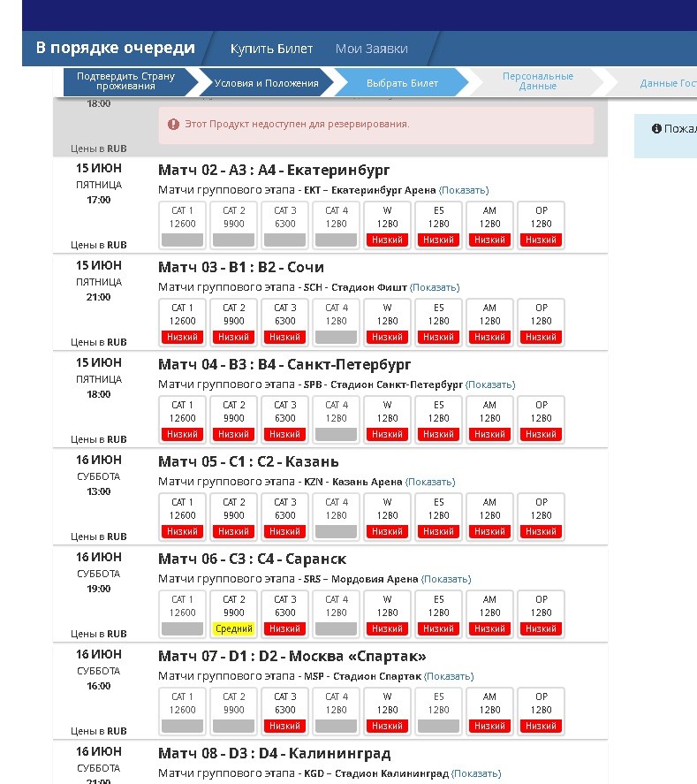The width and height of the screenshot is (697, 784).
Task: Select CAT 4 ticket for Матч 02 Екатеринбург
Action: coord(337,225)
